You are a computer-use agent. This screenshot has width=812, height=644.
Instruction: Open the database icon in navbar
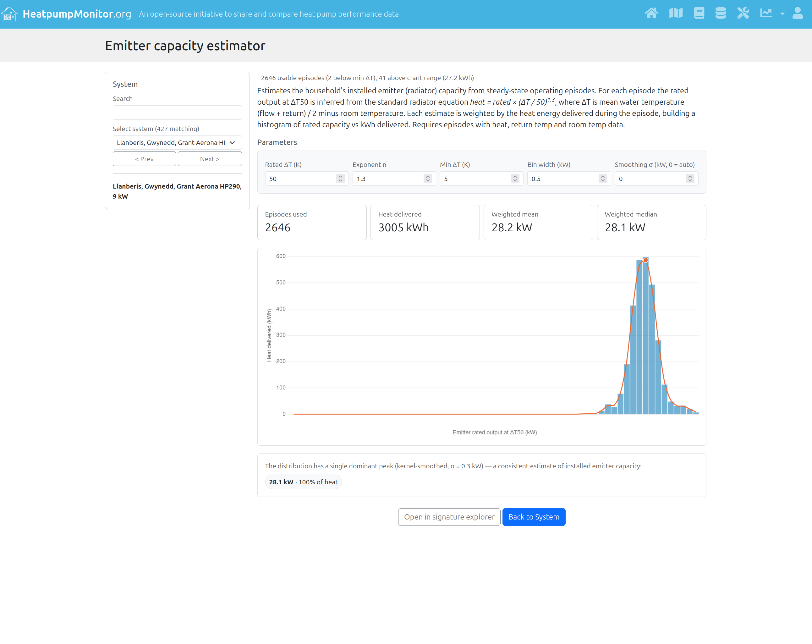pos(721,14)
